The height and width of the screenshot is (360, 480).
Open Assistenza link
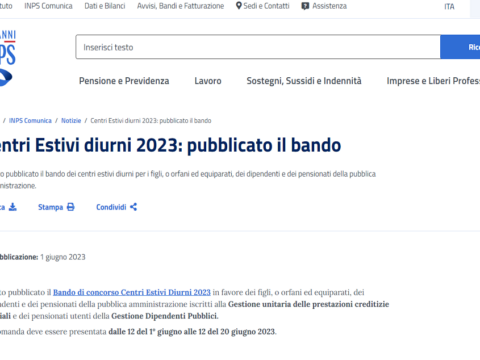(x=329, y=6)
